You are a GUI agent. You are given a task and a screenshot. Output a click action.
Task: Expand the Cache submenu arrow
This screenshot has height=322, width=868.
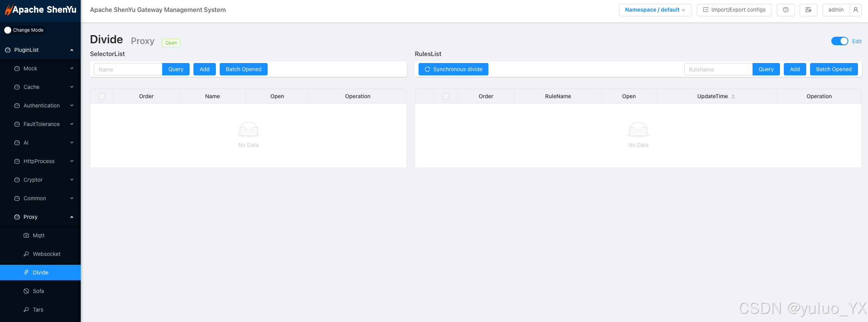click(x=72, y=87)
